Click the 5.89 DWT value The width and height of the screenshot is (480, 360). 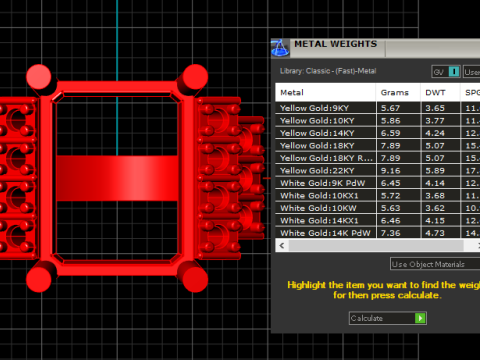pos(435,171)
